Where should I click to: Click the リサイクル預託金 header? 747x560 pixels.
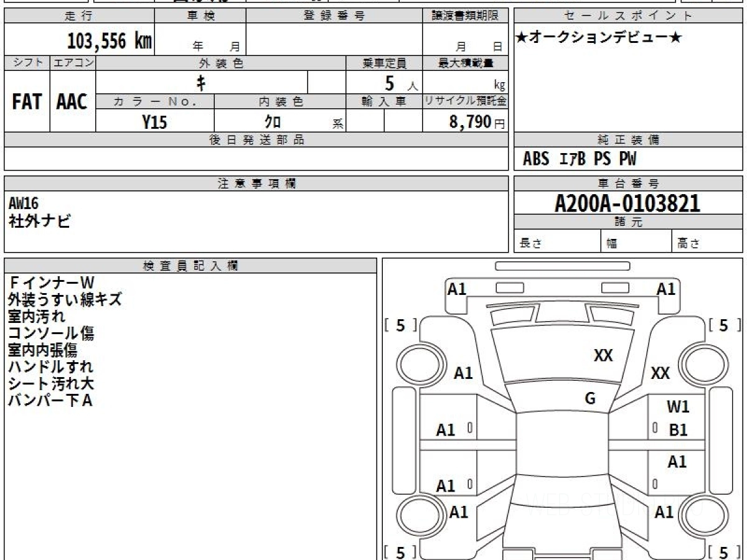pyautogui.click(x=466, y=102)
